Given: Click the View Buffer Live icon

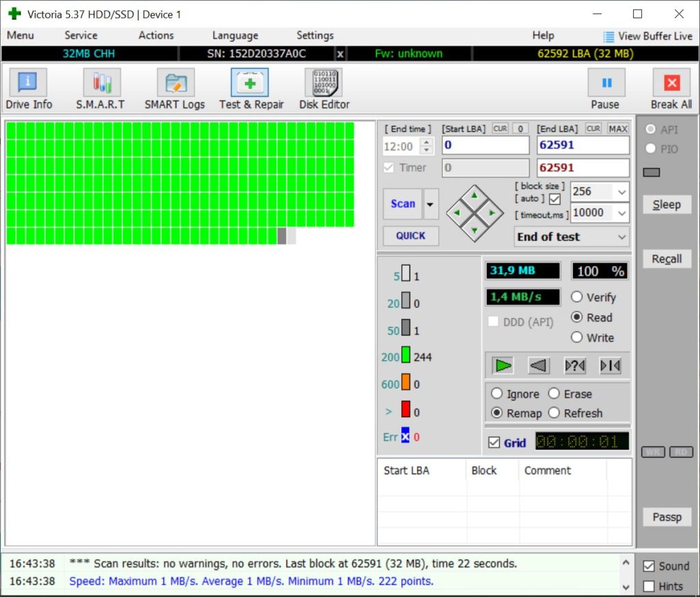Looking at the screenshot, I should pyautogui.click(x=608, y=37).
